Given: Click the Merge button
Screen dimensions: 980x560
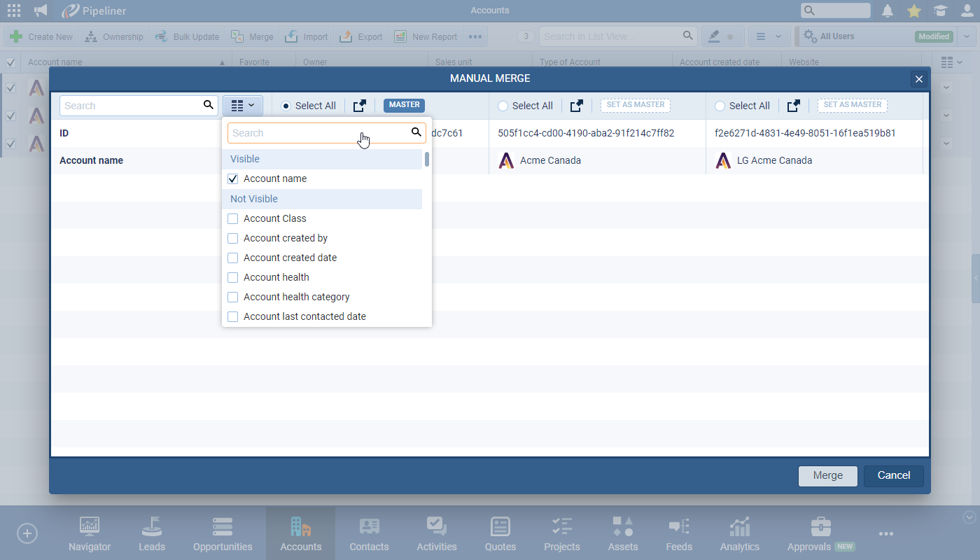Looking at the screenshot, I should [827, 475].
